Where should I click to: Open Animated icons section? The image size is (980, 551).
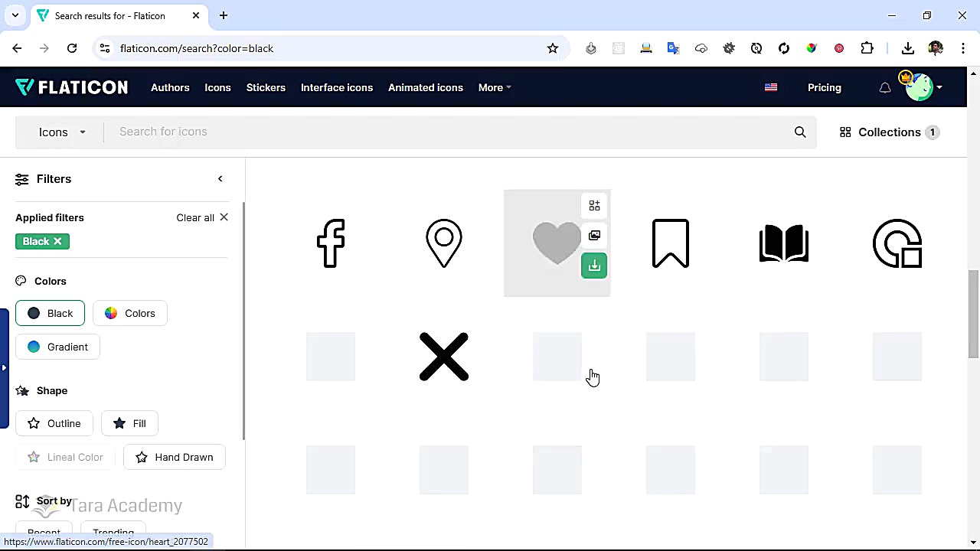pos(426,87)
